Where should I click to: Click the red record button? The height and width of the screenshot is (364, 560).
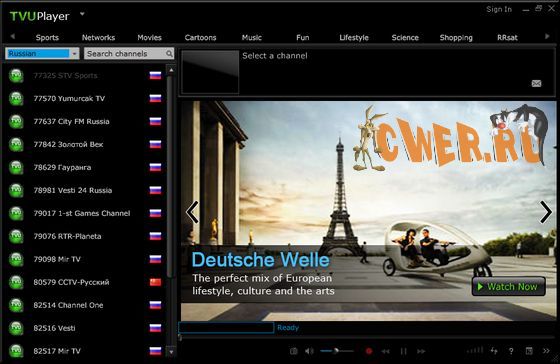tap(369, 351)
